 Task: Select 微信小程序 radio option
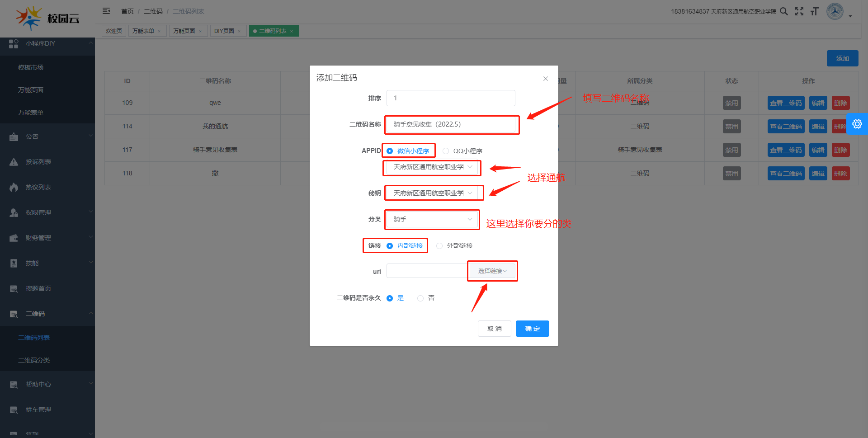click(x=409, y=151)
